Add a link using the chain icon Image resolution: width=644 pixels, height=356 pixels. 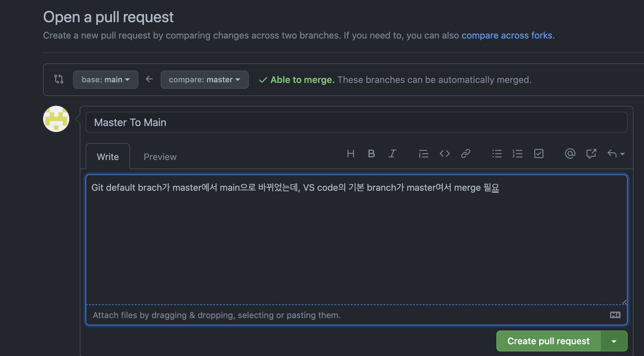[x=465, y=154]
